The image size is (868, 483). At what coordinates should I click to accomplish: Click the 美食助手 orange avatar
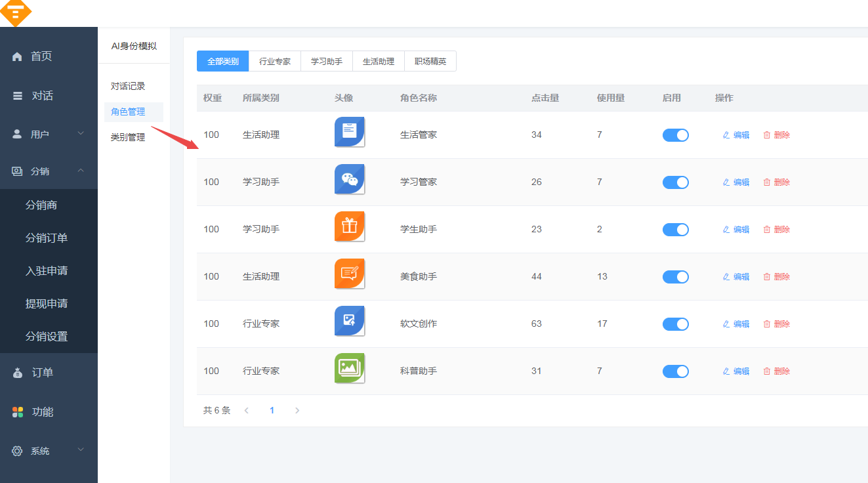350,274
